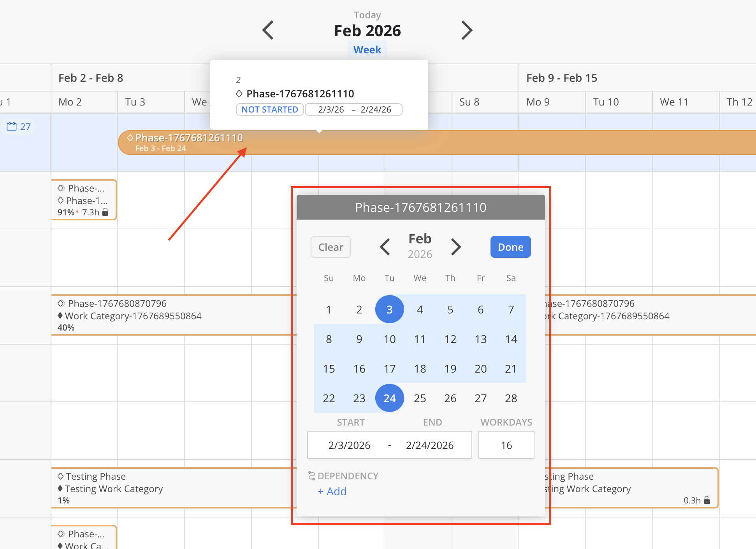Click previous month arrow in date picker
The image size is (756, 549).
385,247
